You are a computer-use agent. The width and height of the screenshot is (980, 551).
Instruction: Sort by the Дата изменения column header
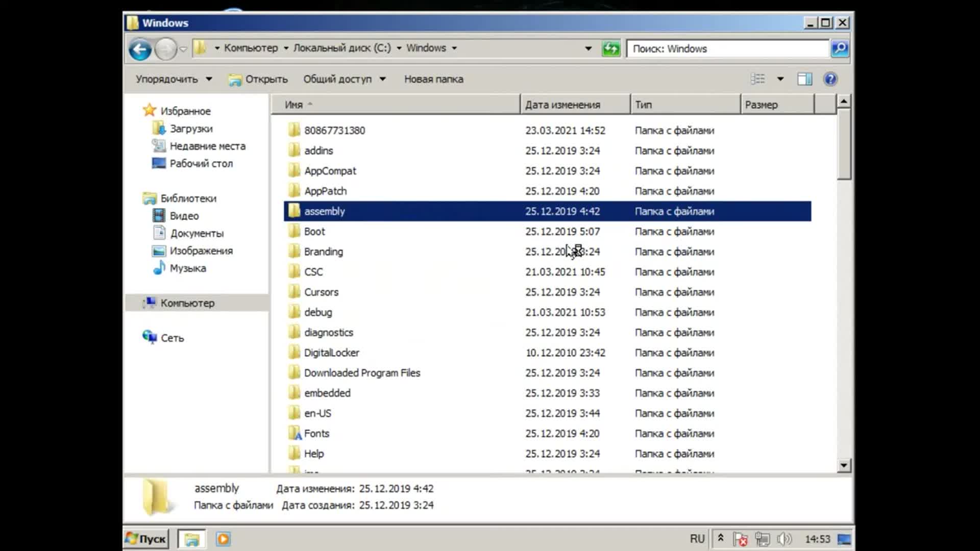(576, 105)
